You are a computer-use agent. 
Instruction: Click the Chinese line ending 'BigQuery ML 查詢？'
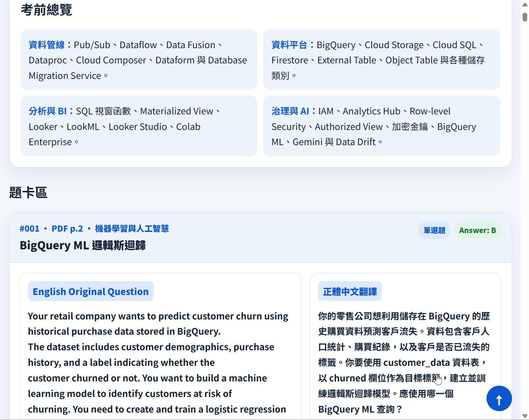[x=360, y=409]
